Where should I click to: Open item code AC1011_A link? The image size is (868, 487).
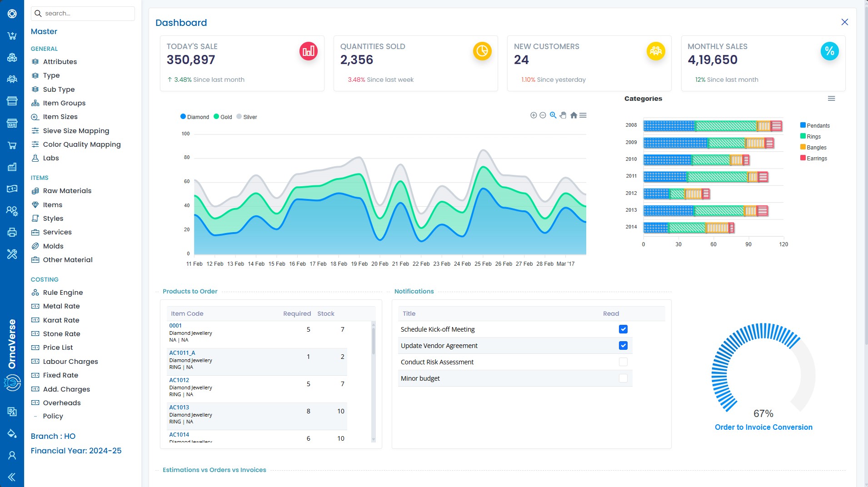click(182, 353)
